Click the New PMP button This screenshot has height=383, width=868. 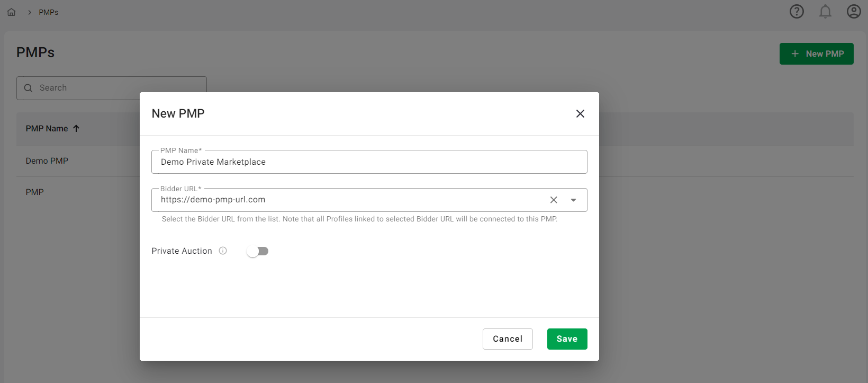click(x=816, y=54)
